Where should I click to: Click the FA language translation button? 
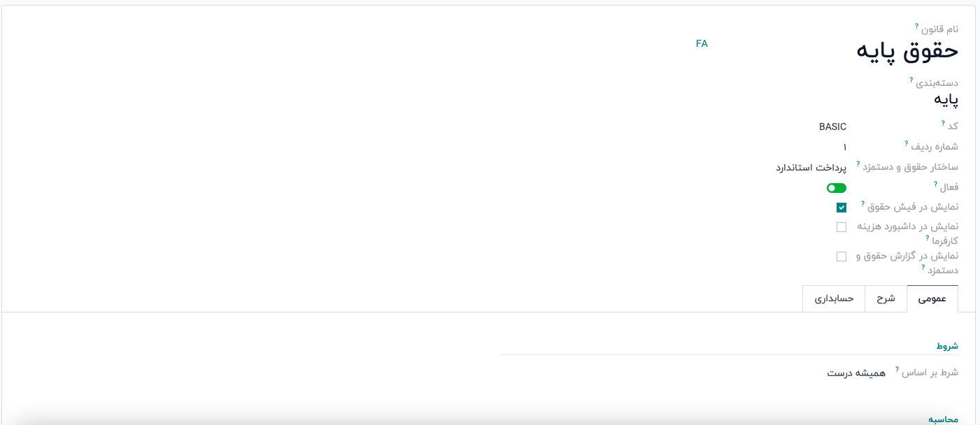pyautogui.click(x=702, y=43)
